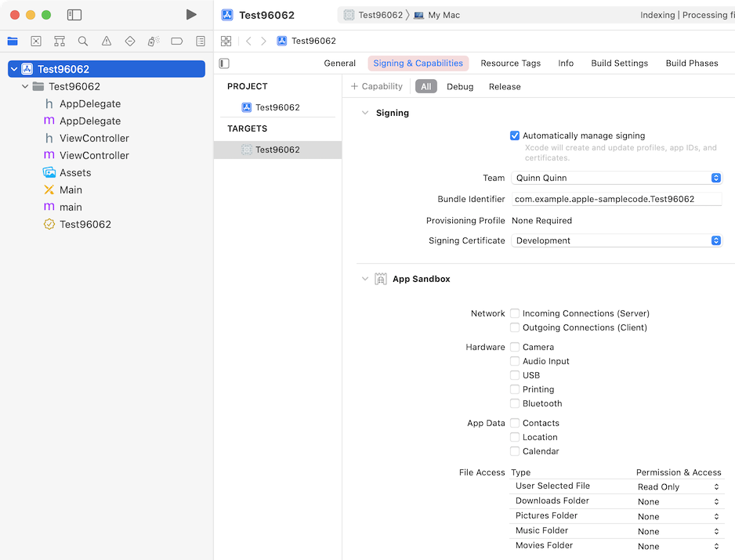
Task: Collapse the Signing section
Action: pyautogui.click(x=365, y=113)
